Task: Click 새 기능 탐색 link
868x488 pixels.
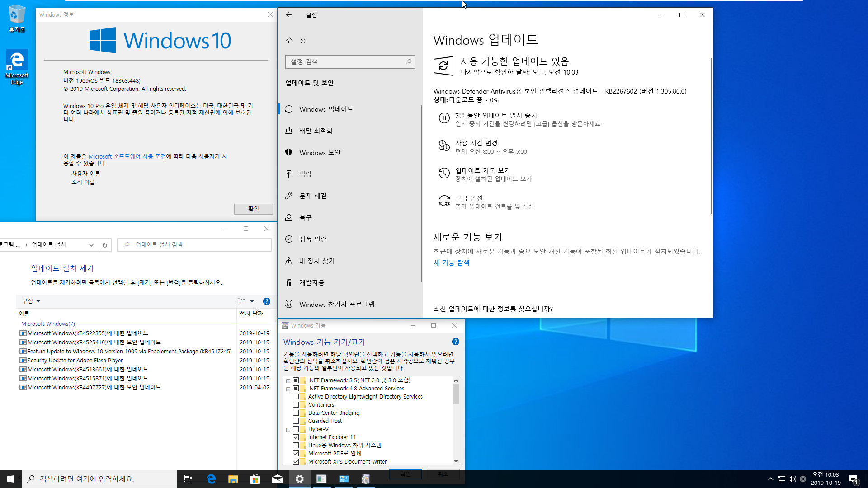Action: tap(452, 263)
